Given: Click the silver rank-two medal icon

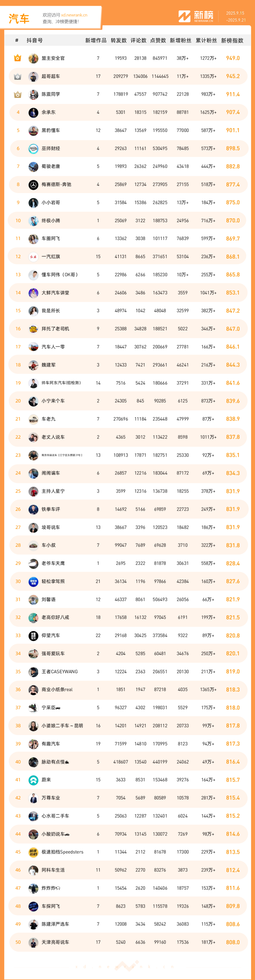Looking at the screenshot, I should point(17,76).
